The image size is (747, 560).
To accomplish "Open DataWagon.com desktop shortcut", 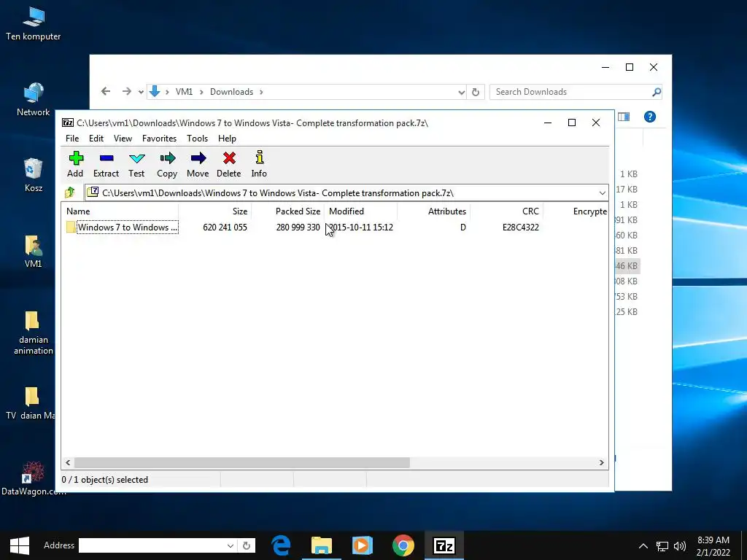I will (x=32, y=478).
